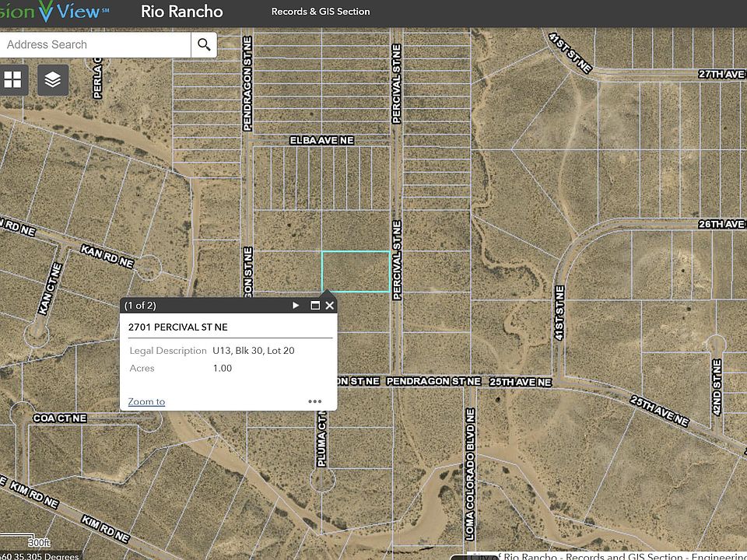Open the basemap gallery grid icon
Screen dimensions: 747x560
coord(13,79)
